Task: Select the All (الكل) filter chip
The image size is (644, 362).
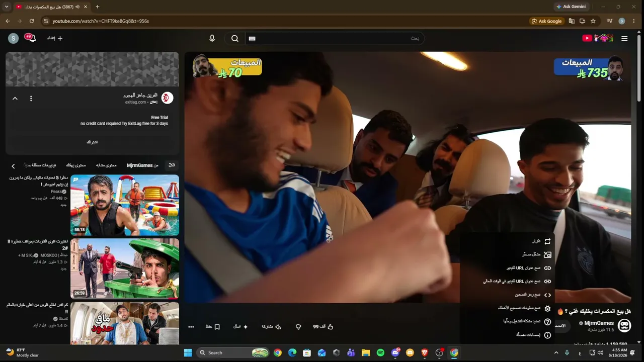Action: click(x=172, y=165)
